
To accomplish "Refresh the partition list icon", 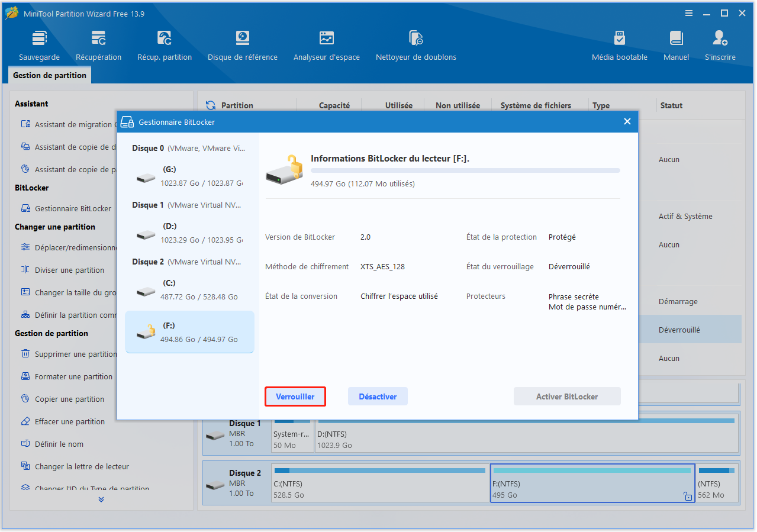I will pos(211,105).
